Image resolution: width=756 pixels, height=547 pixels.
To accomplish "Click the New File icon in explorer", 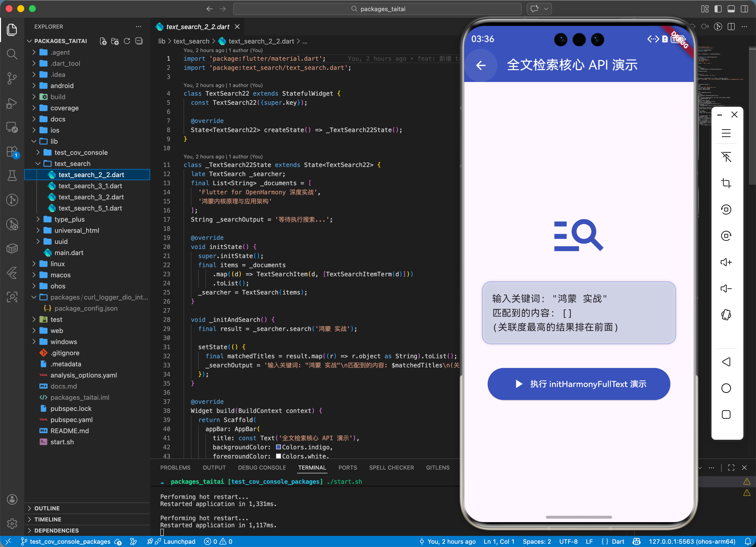I will (103, 41).
